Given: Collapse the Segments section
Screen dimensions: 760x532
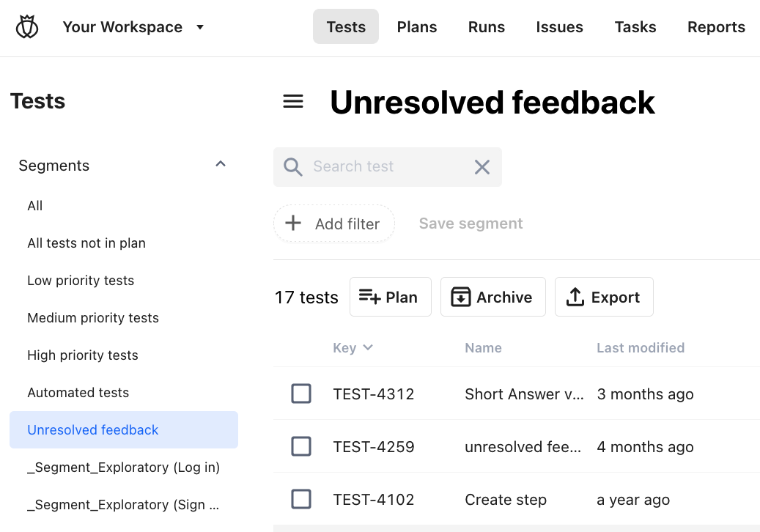Looking at the screenshot, I should click(221, 164).
